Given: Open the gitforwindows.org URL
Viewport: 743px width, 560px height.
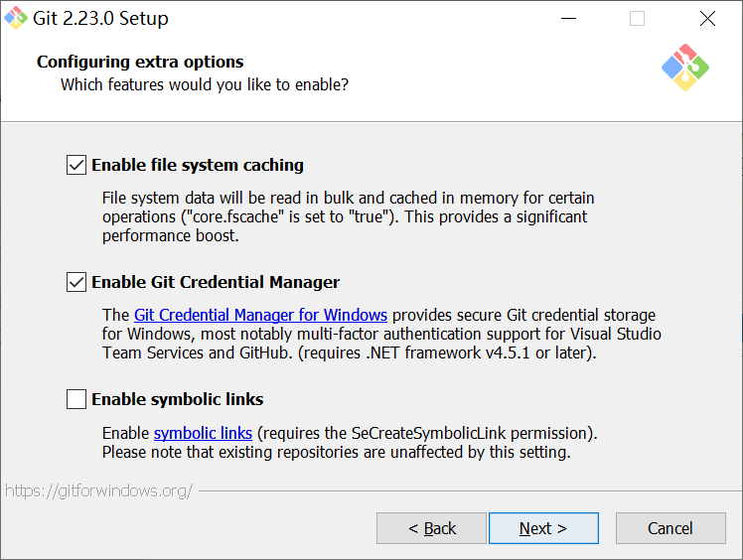Looking at the screenshot, I should point(98,490).
